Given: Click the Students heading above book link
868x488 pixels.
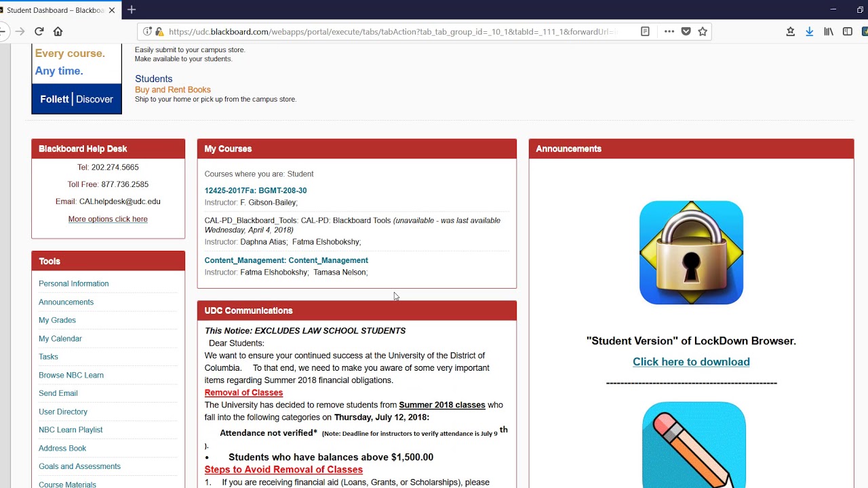Looking at the screenshot, I should coord(154,79).
